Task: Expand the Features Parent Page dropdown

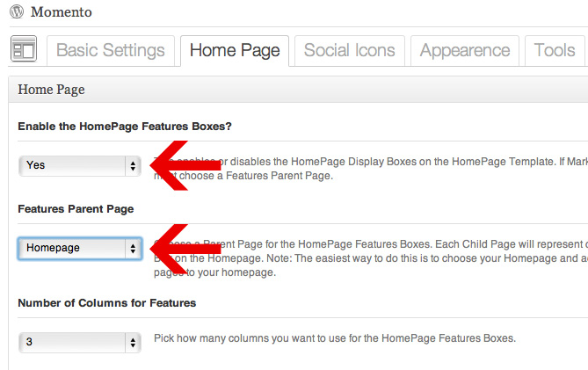Action: pyautogui.click(x=80, y=248)
